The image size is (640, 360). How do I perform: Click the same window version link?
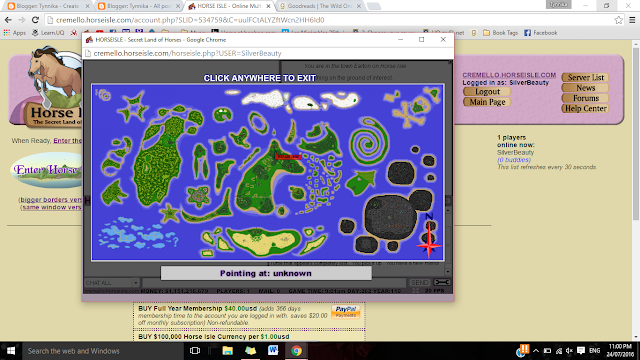pyautogui.click(x=52, y=207)
